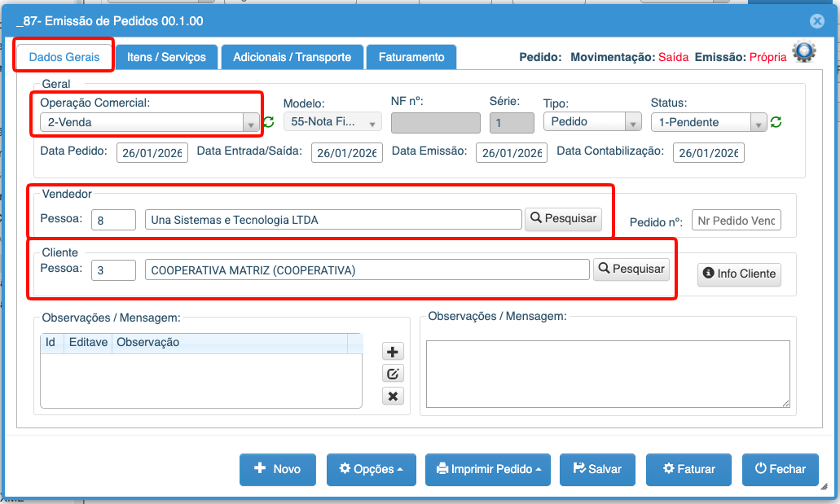
Task: Expand the Operação Comercial dropdown
Action: click(251, 123)
